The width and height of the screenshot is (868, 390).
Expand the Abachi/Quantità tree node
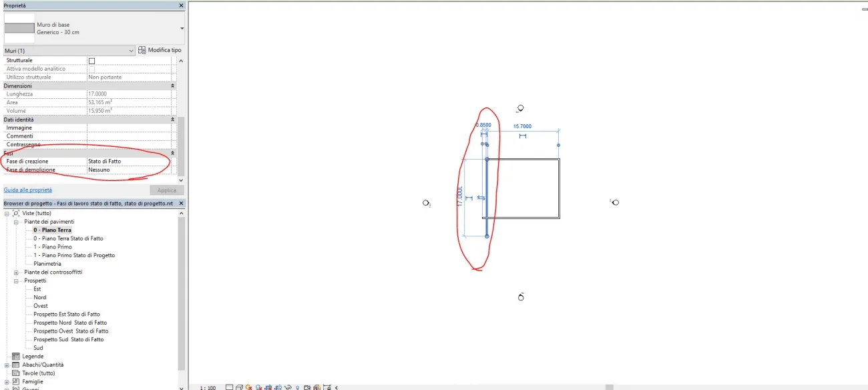pos(7,365)
